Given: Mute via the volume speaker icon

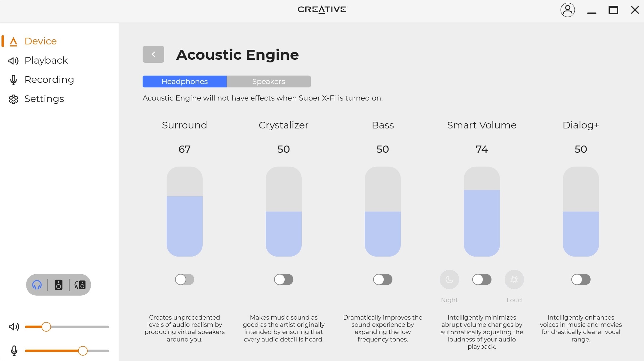Looking at the screenshot, I should tap(14, 327).
